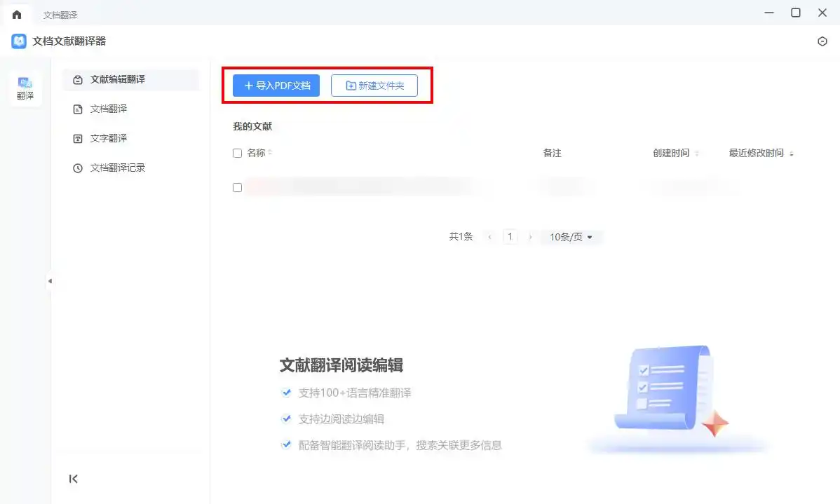
Task: Click the 翻译 icon in the far-left rail
Action: click(x=25, y=88)
